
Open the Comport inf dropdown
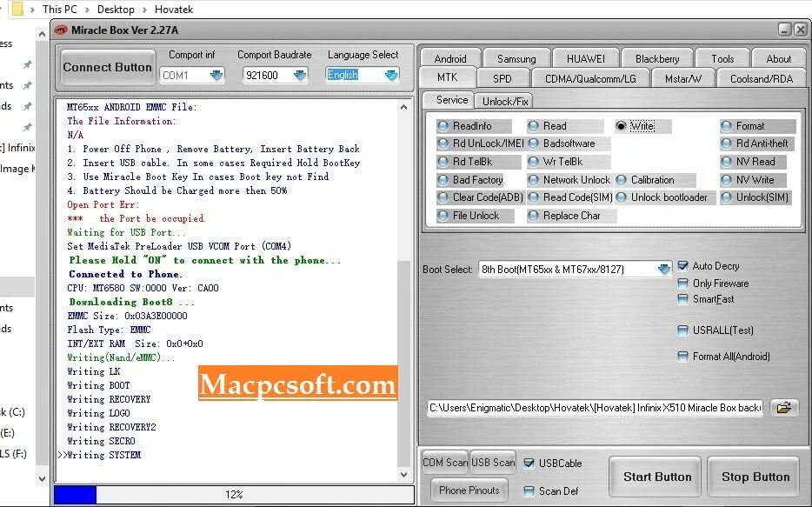coord(216,76)
